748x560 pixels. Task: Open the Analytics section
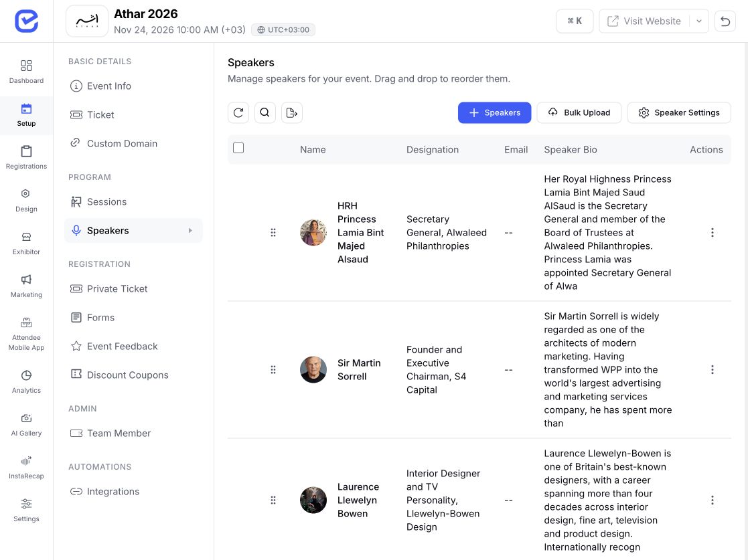pos(26,382)
